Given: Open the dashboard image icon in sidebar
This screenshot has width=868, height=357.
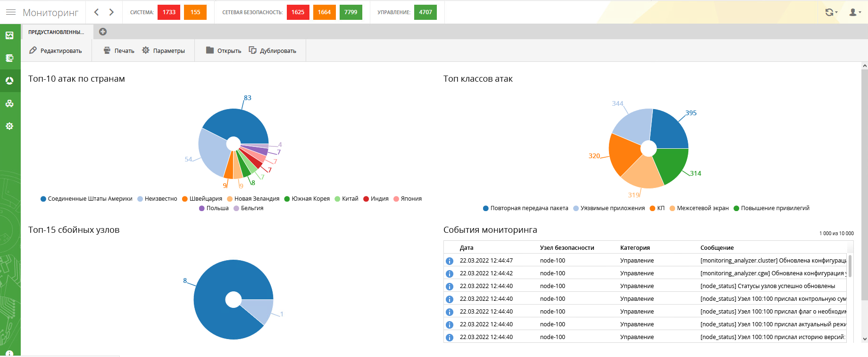Looking at the screenshot, I should 9,35.
